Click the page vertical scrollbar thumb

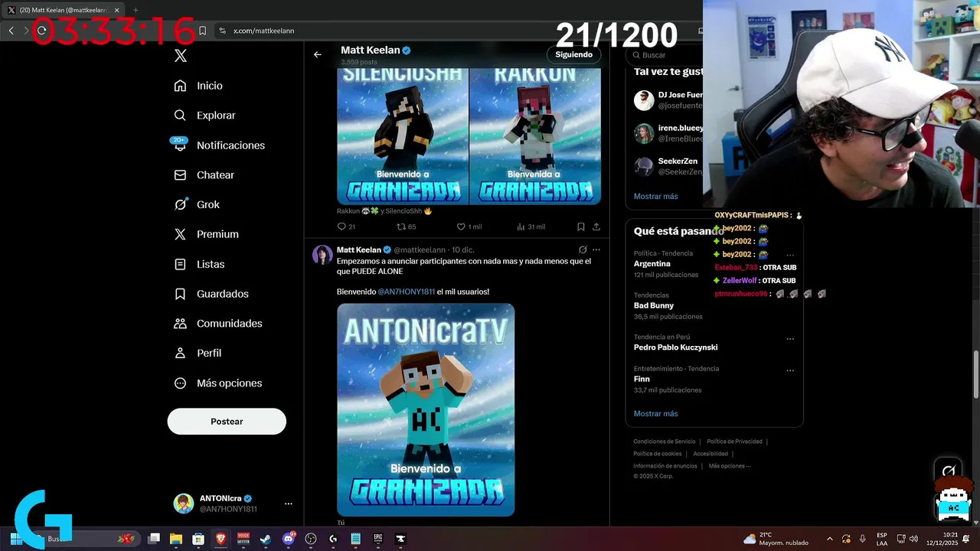[x=975, y=375]
